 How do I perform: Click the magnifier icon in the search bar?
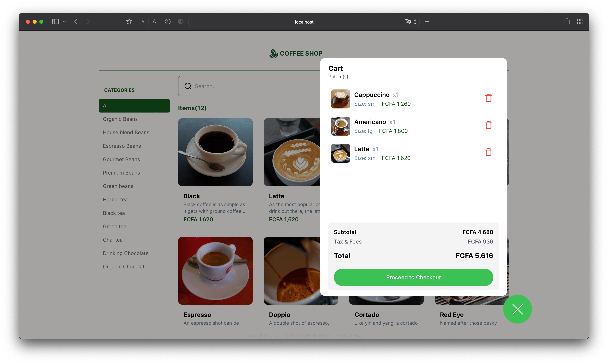(188, 86)
